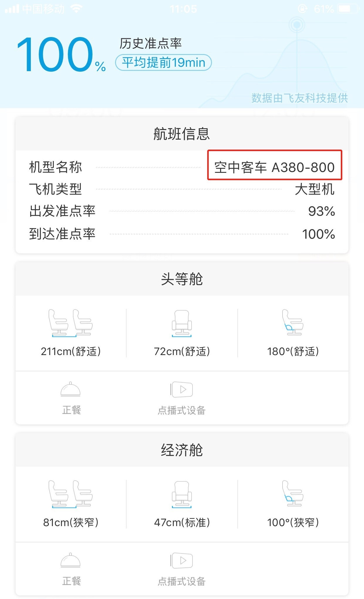Tap the economy recline angle icon

pos(292,494)
